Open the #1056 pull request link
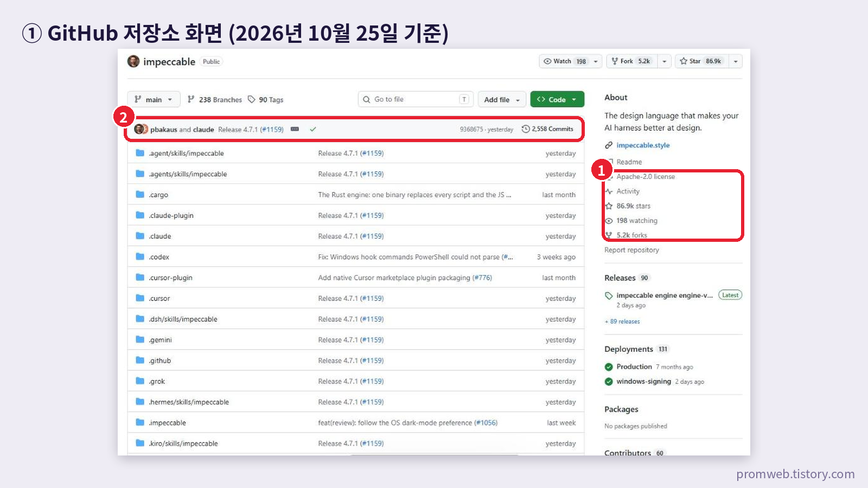This screenshot has width=868, height=488. [x=486, y=423]
